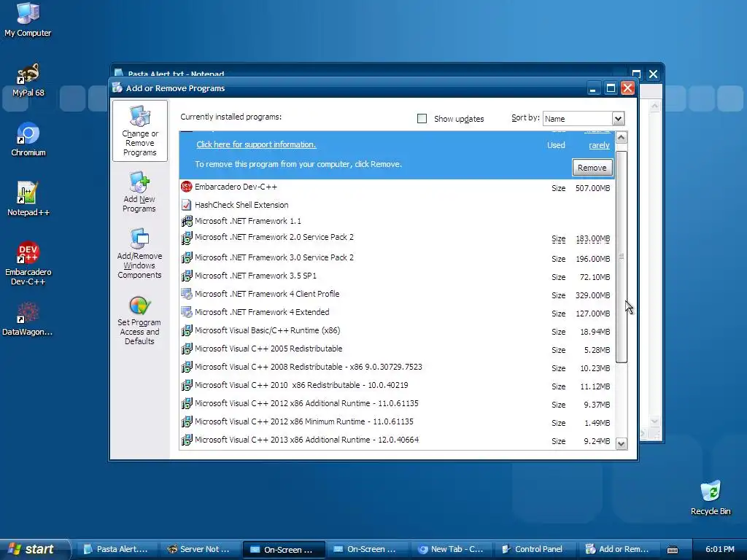Open Add New Programs in the sidebar

pos(139,192)
